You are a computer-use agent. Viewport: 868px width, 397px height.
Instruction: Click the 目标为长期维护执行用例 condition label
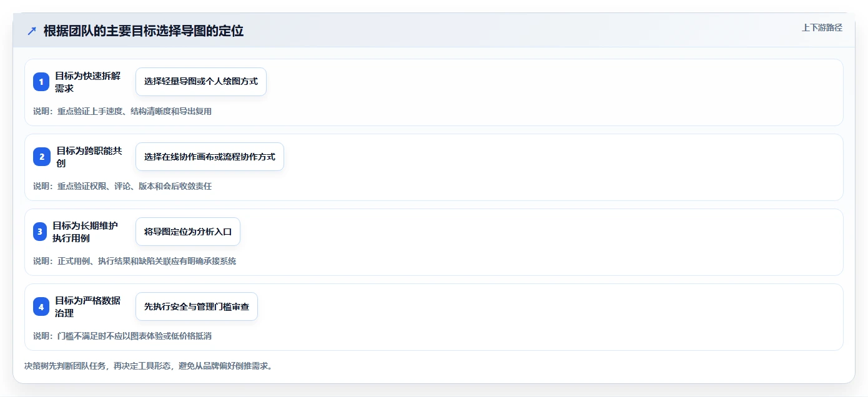click(x=85, y=232)
